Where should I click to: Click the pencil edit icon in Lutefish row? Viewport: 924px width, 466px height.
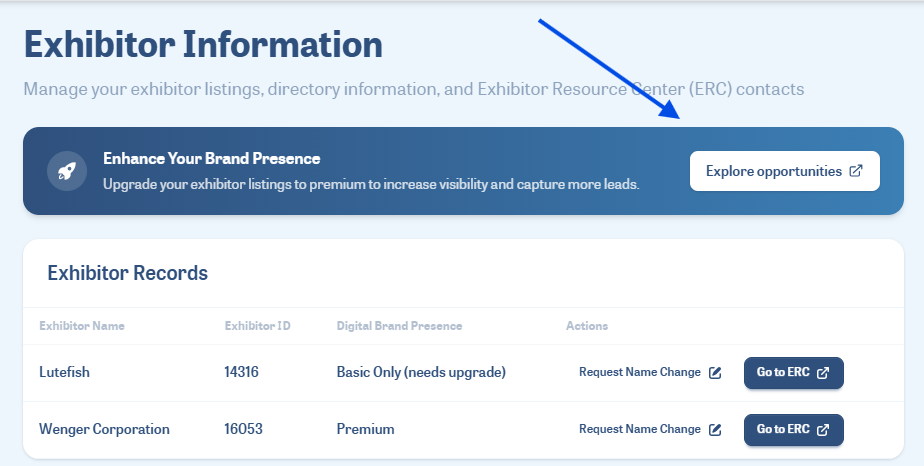[x=715, y=372]
